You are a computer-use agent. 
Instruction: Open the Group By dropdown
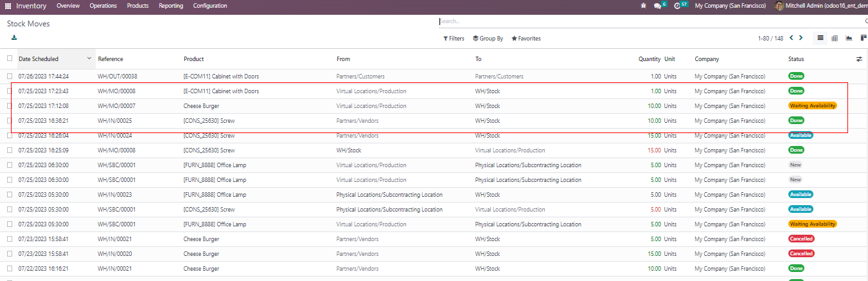pyautogui.click(x=488, y=39)
